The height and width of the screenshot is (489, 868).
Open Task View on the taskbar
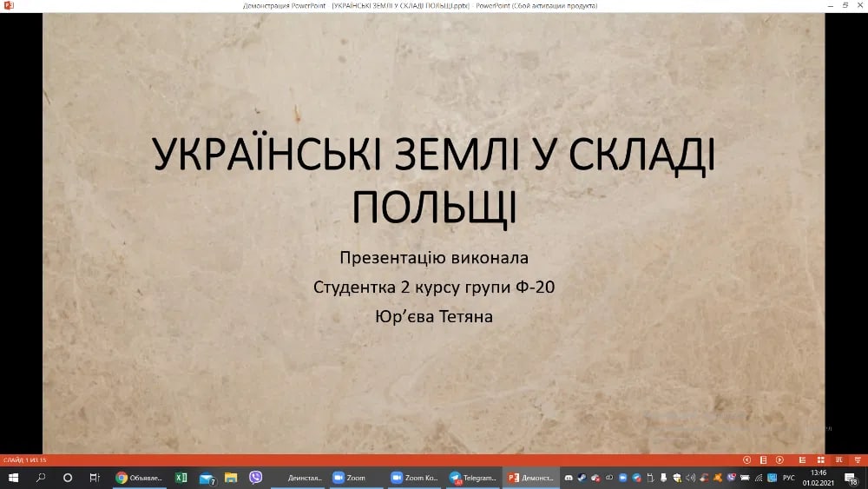(95, 478)
